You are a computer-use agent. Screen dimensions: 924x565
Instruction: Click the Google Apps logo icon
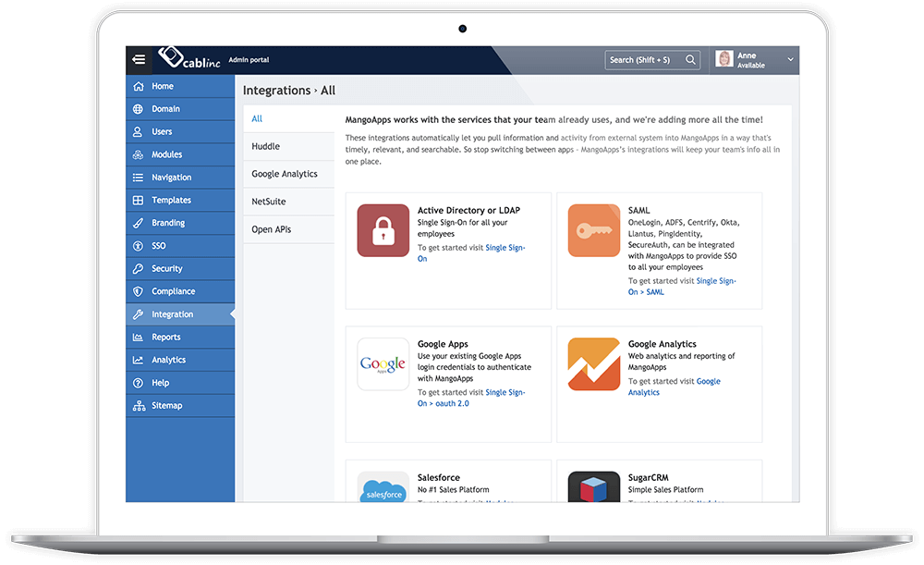tap(383, 364)
